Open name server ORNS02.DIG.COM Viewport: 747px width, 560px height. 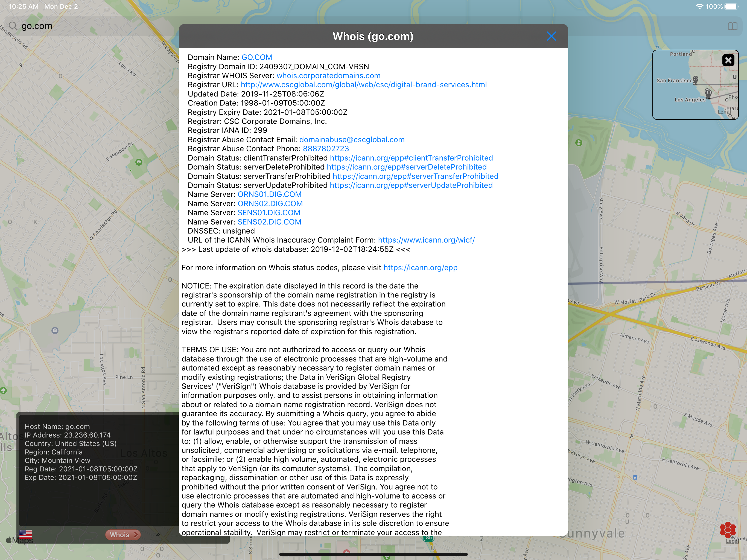tap(270, 203)
